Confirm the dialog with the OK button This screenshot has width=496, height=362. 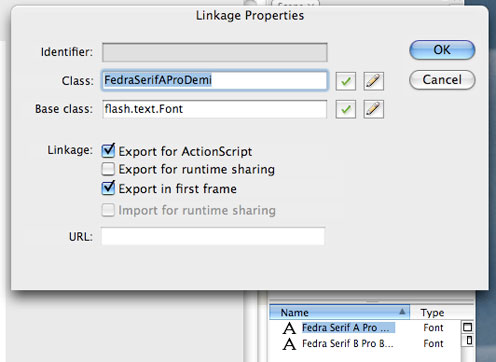(442, 50)
